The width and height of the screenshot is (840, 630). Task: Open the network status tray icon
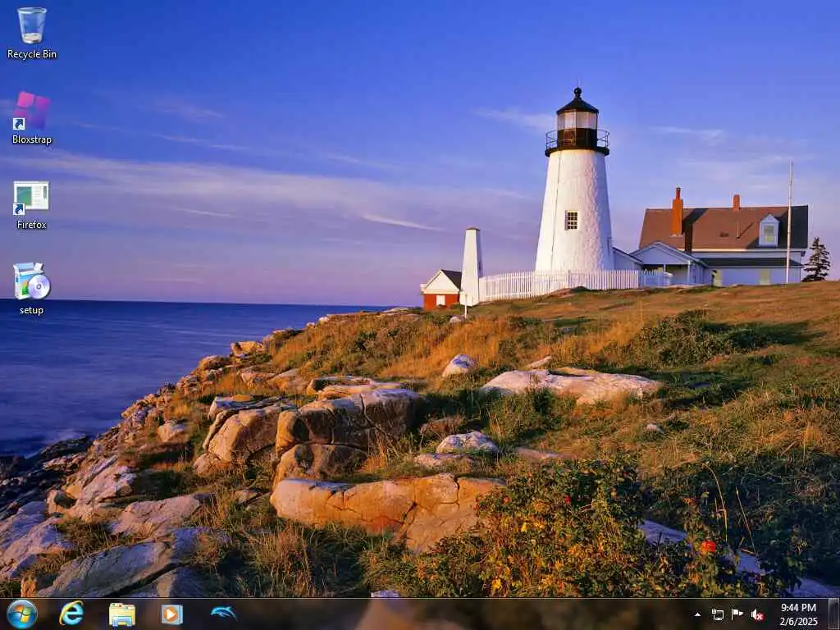(x=717, y=614)
